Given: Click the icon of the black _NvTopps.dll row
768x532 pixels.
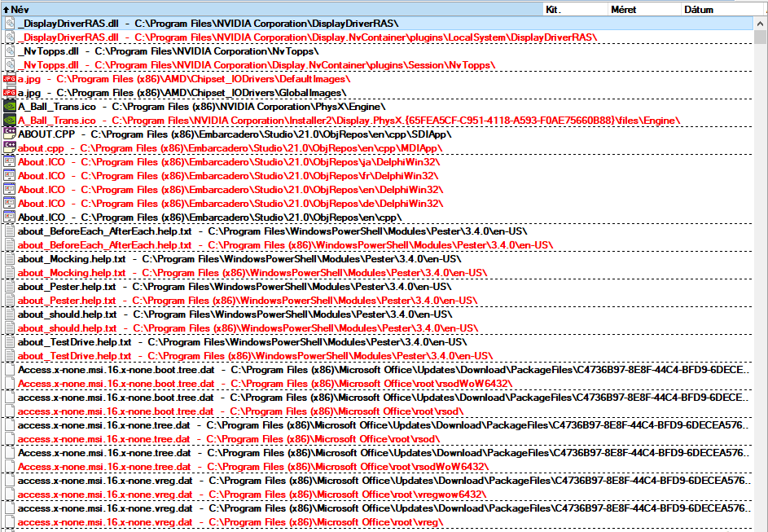Looking at the screenshot, I should (x=9, y=51).
